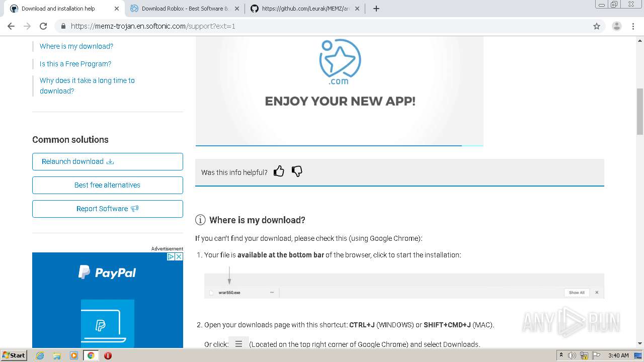644x362 pixels.
Task: Click the Relaunch download button
Action: (x=108, y=161)
